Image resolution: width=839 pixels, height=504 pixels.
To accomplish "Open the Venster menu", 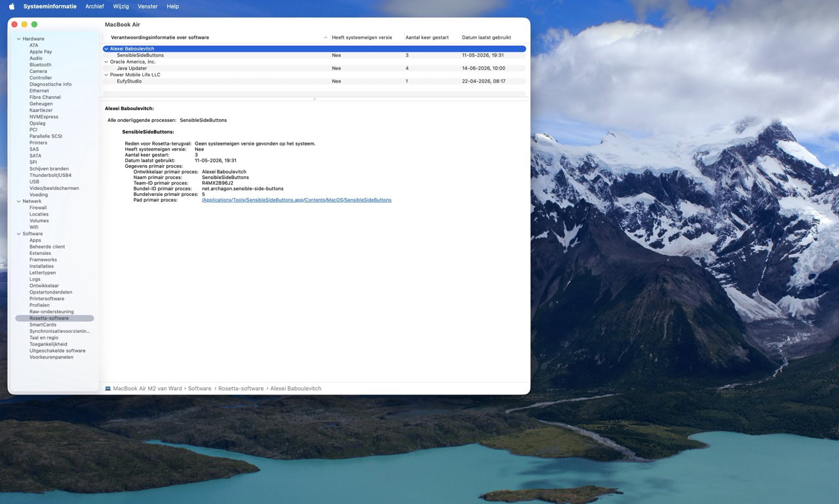I will pos(147,7).
